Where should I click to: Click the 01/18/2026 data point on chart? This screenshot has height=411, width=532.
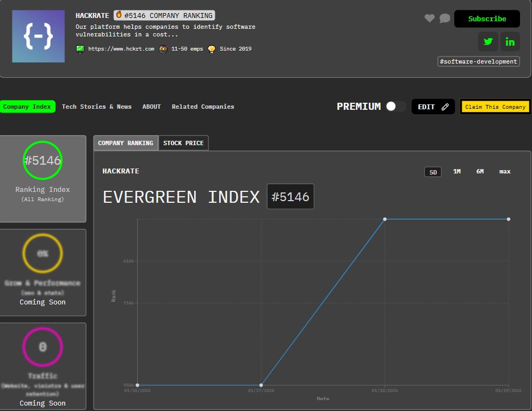(385, 219)
